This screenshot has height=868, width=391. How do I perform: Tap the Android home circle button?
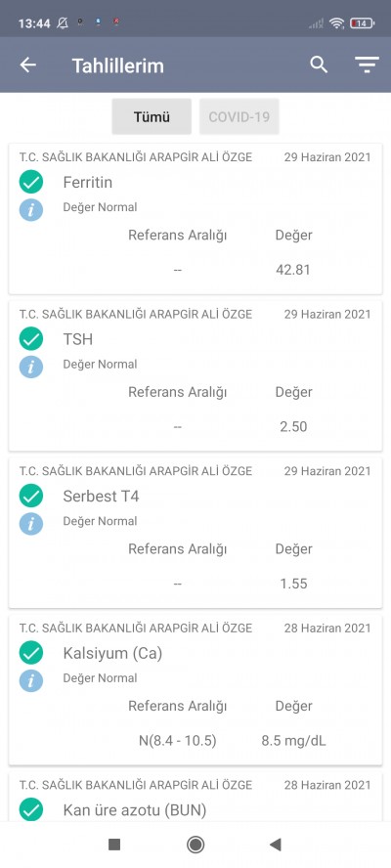[195, 845]
